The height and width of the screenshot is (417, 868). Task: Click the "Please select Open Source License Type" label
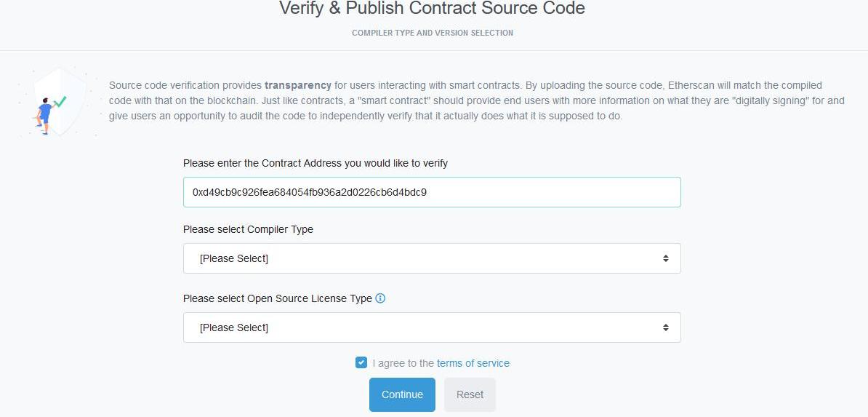(x=278, y=298)
